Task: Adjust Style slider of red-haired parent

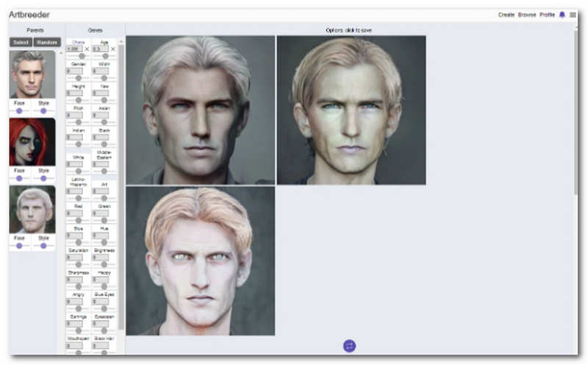Action: pos(43,178)
